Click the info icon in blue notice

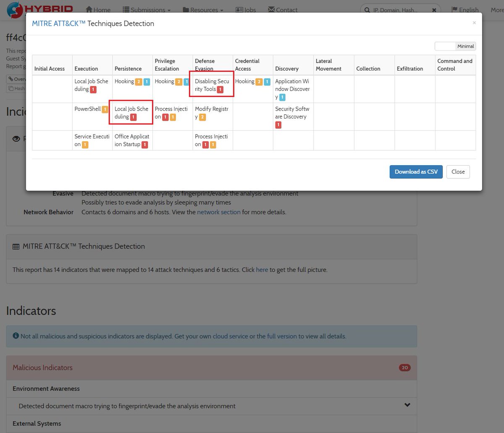[16, 336]
